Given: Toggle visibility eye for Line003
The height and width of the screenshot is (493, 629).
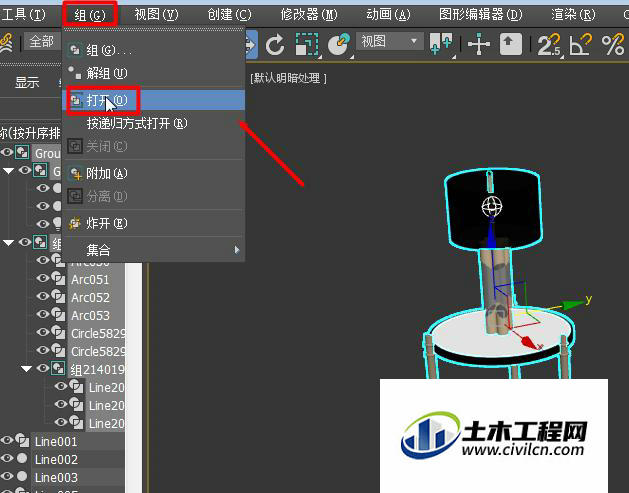Looking at the screenshot, I should pos(7,476).
